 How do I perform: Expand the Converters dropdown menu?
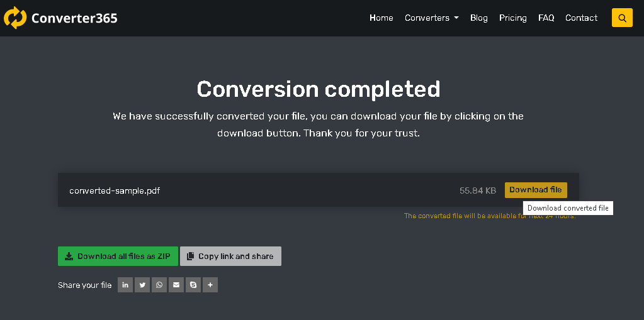click(431, 18)
